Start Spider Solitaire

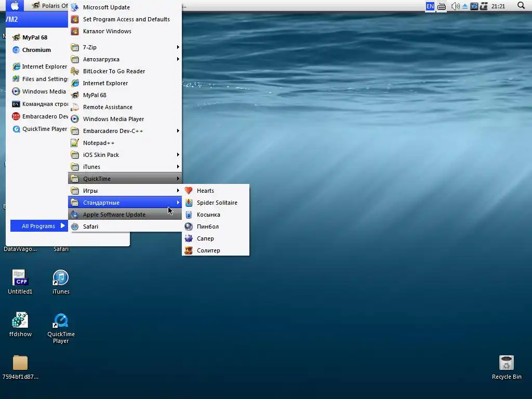216,203
